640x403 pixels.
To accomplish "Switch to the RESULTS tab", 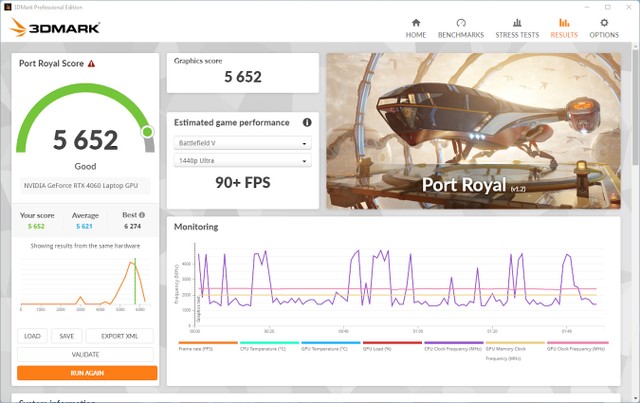I will click(564, 28).
